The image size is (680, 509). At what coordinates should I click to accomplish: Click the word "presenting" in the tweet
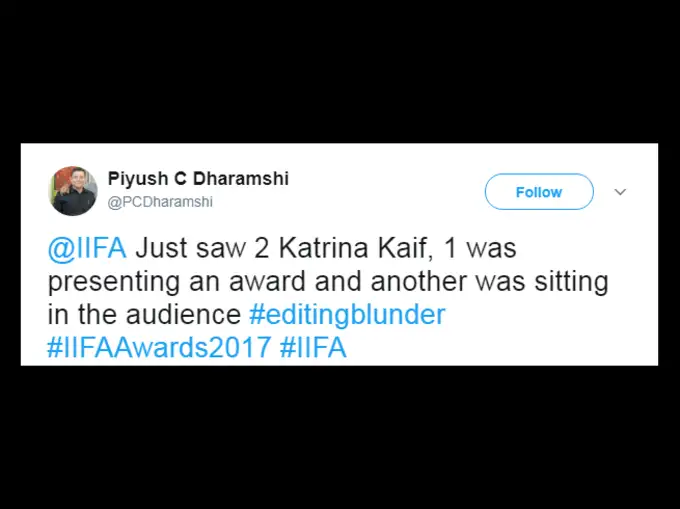click(x=113, y=282)
